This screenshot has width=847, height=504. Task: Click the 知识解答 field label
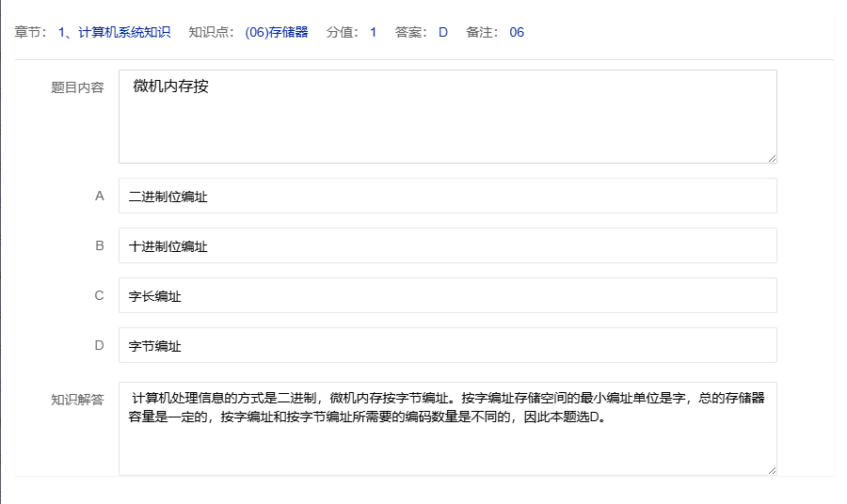[77, 399]
